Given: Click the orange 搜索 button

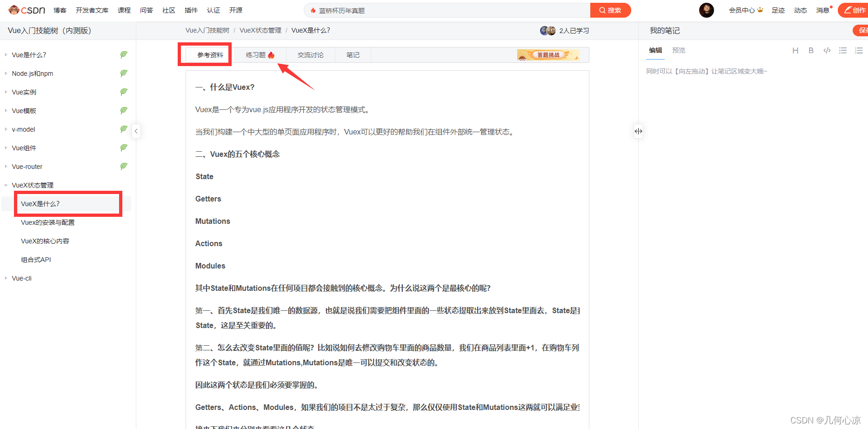Looking at the screenshot, I should point(610,10).
